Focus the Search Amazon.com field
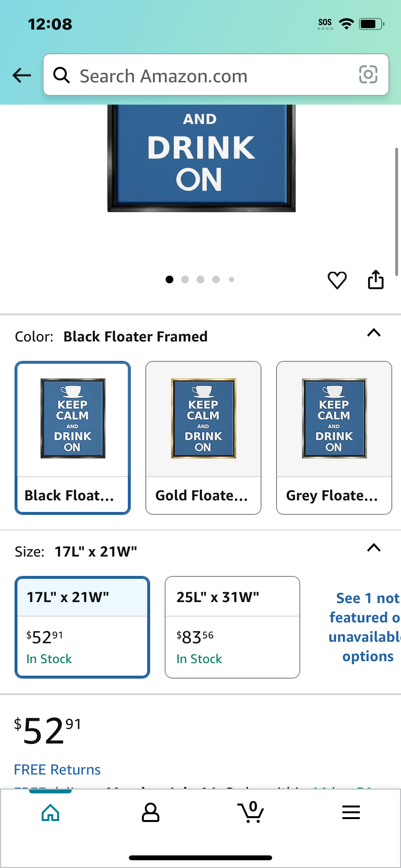This screenshot has width=401, height=868. pyautogui.click(x=216, y=75)
